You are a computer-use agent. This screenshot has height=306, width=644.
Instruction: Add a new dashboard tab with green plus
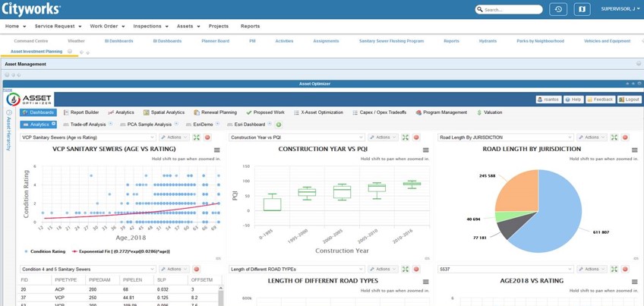pos(279,125)
